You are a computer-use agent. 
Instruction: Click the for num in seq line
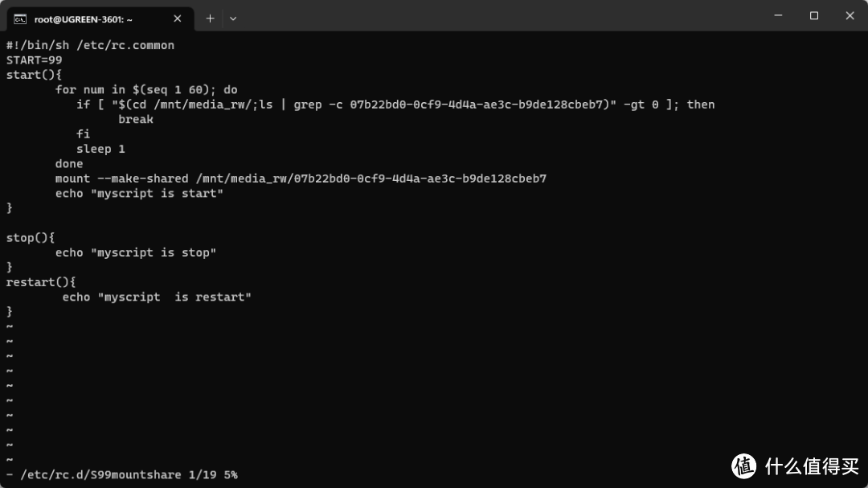pyautogui.click(x=146, y=90)
